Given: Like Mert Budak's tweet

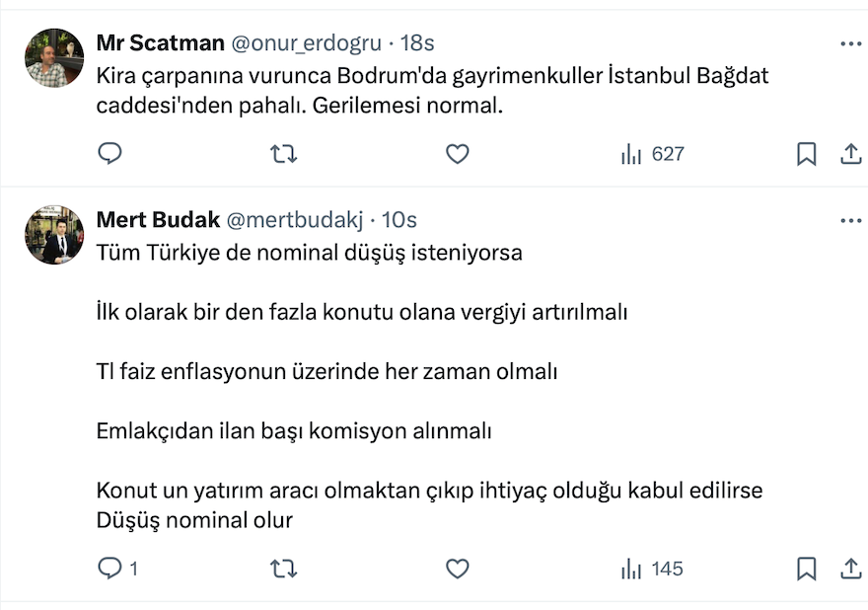Looking at the screenshot, I should click(457, 569).
